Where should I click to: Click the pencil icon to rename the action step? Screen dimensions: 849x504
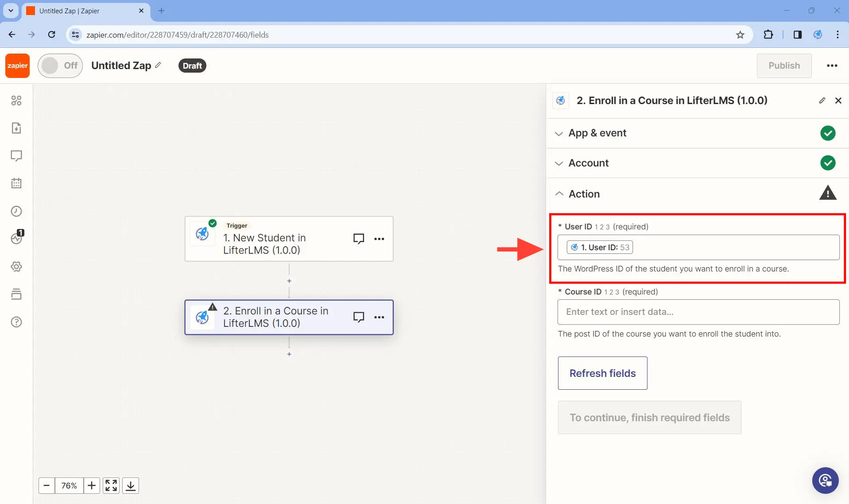click(x=822, y=101)
